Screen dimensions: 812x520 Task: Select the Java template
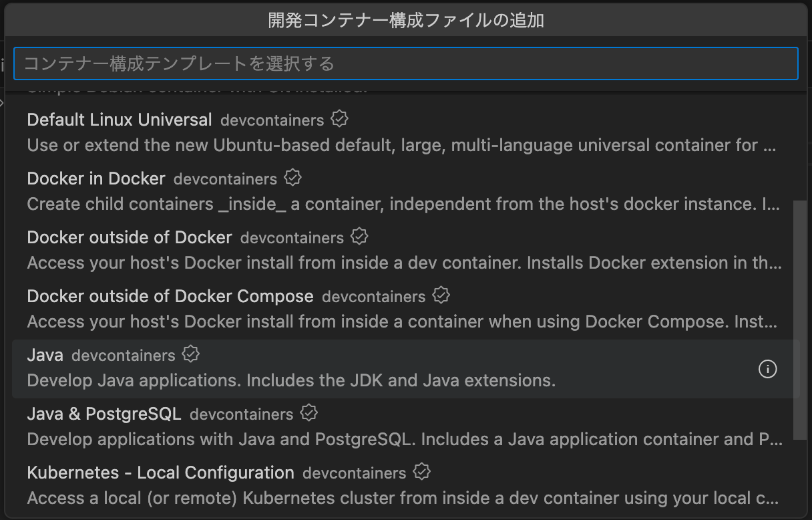45,355
